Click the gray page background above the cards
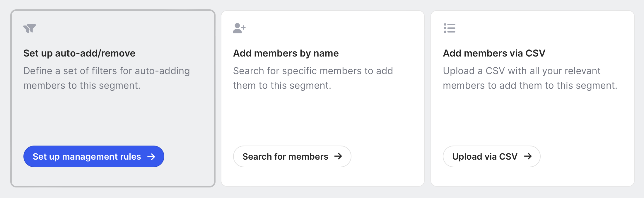Viewport: 644px width, 198px height. click(322, 4)
